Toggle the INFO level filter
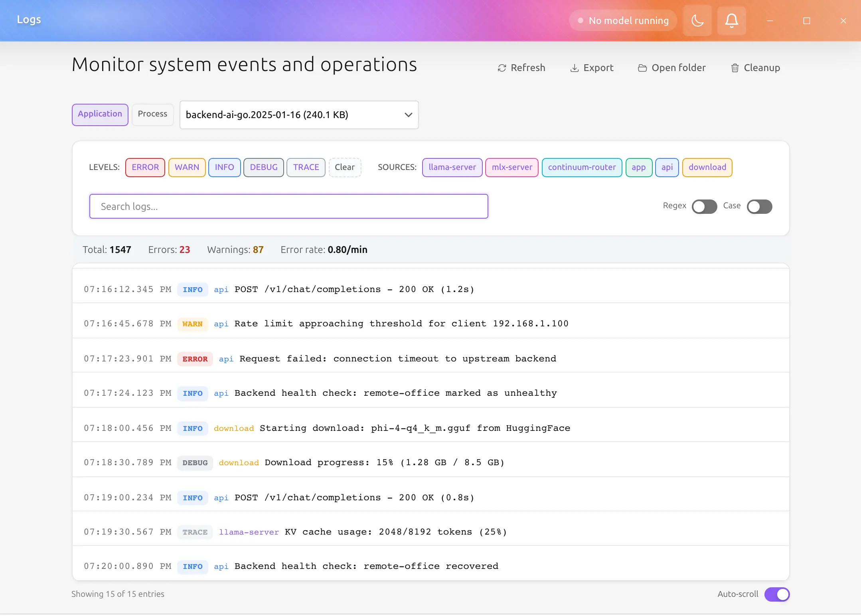This screenshot has height=616, width=861. pyautogui.click(x=225, y=168)
